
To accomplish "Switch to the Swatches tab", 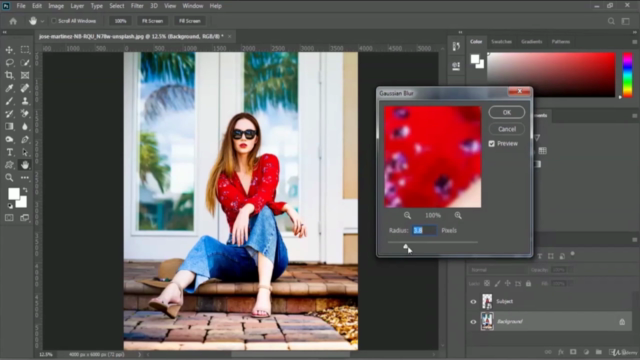I will (501, 42).
